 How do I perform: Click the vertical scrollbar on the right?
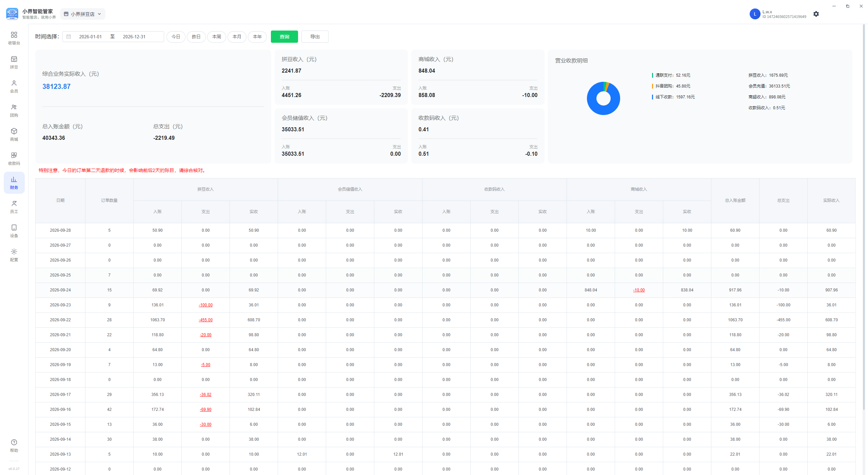pyautogui.click(x=864, y=217)
